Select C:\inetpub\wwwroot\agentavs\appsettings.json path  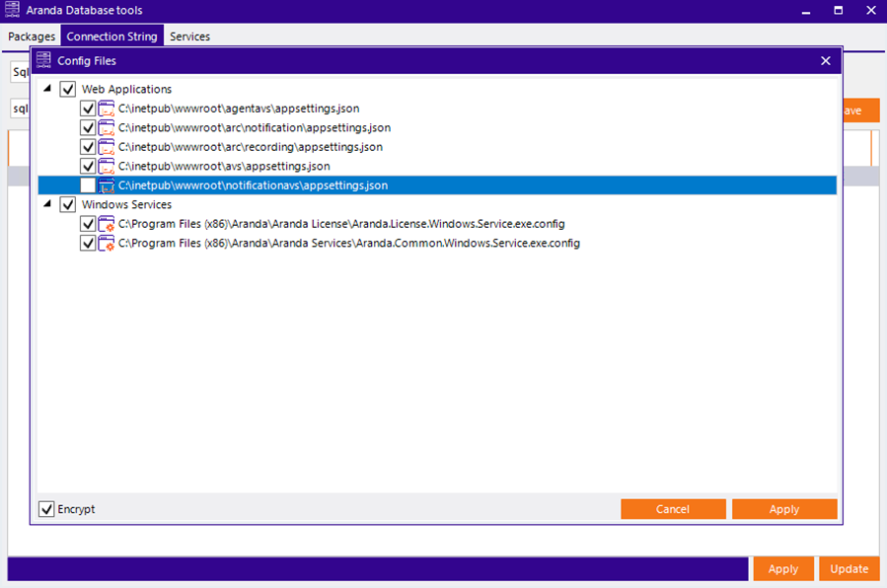[x=239, y=109]
